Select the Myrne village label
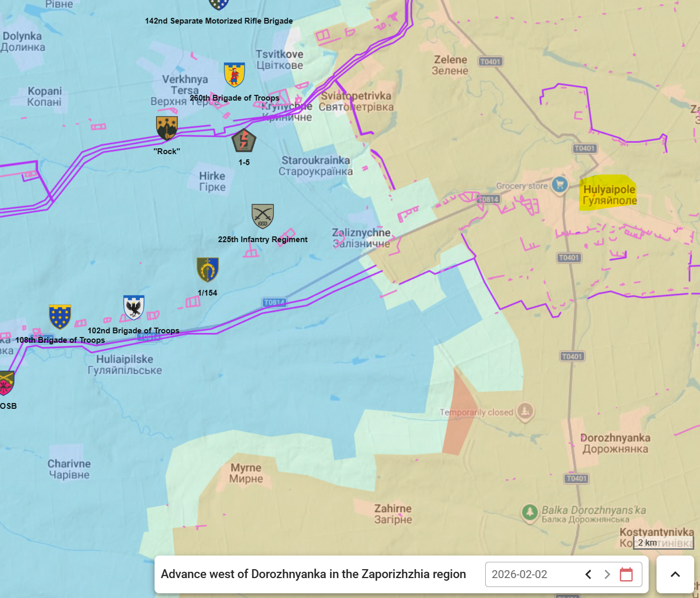Image resolution: width=700 pixels, height=598 pixels. pyautogui.click(x=246, y=473)
